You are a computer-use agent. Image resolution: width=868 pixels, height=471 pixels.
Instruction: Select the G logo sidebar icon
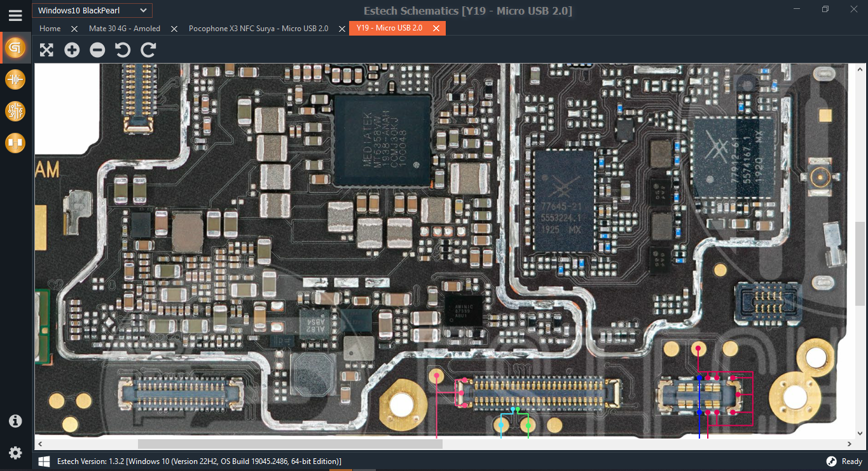(x=15, y=48)
